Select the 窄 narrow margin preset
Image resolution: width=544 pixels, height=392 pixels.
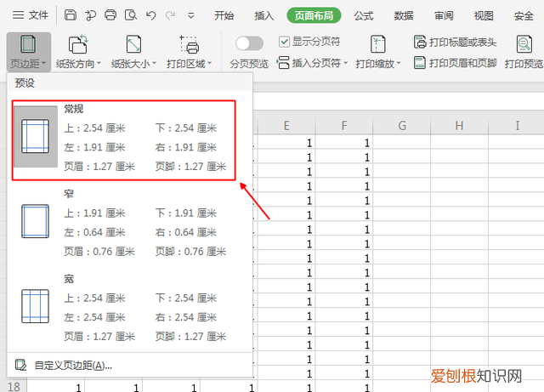tap(129, 222)
